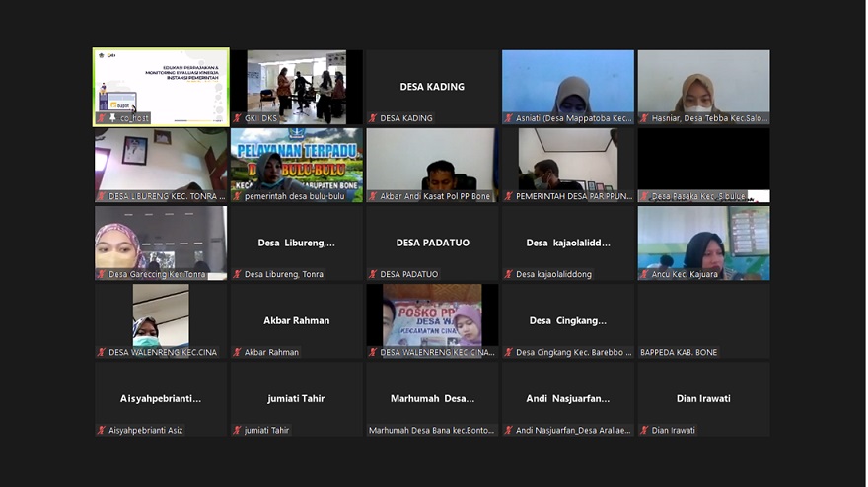
Task: Select the DESA KADING participant tile
Action: pyautogui.click(x=432, y=87)
